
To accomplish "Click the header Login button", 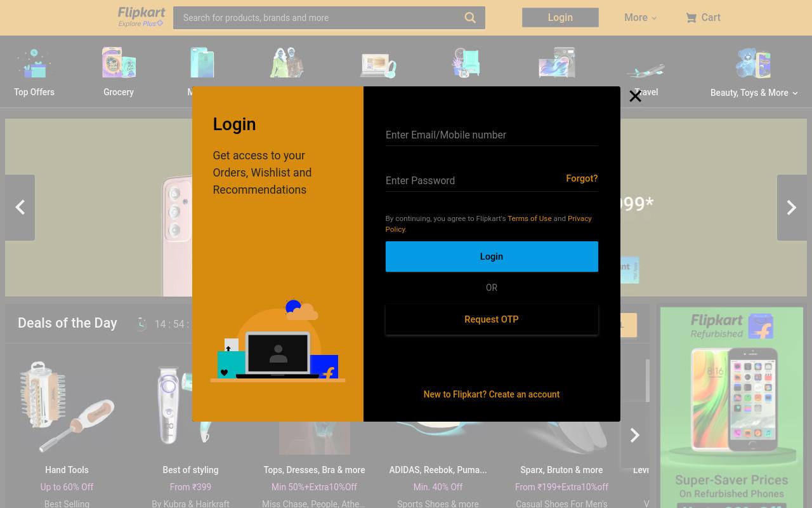I will (560, 18).
